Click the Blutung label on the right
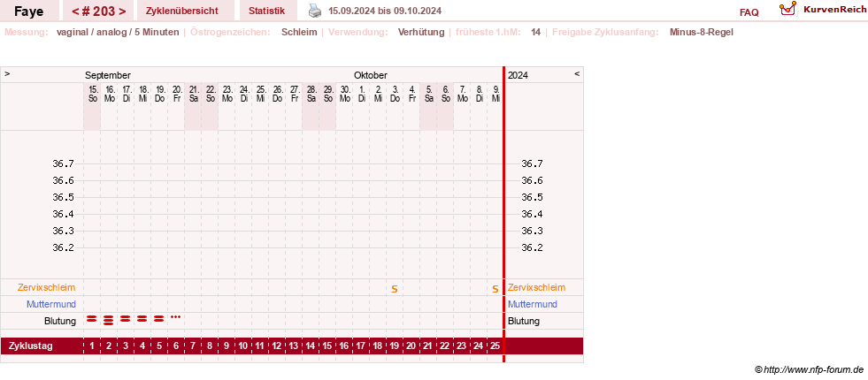 tap(524, 321)
